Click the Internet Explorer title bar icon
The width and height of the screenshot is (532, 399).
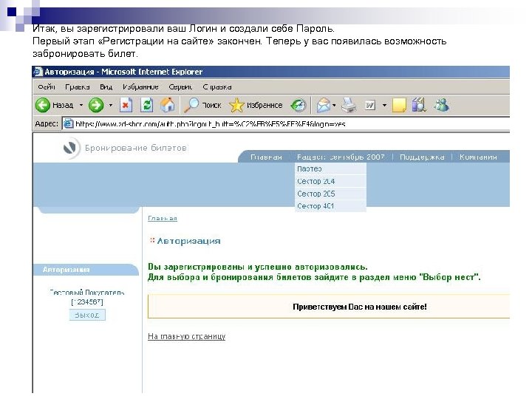[x=38, y=72]
